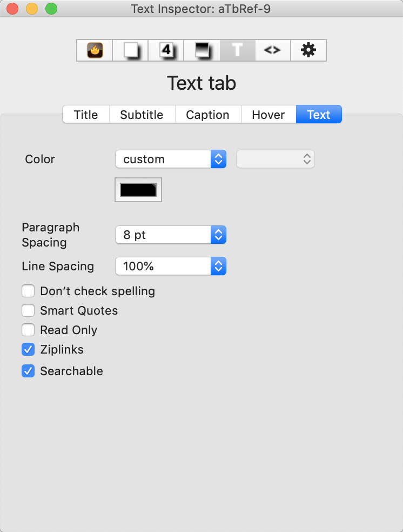Switch to the Caption tab
The height and width of the screenshot is (532, 403).
point(207,114)
